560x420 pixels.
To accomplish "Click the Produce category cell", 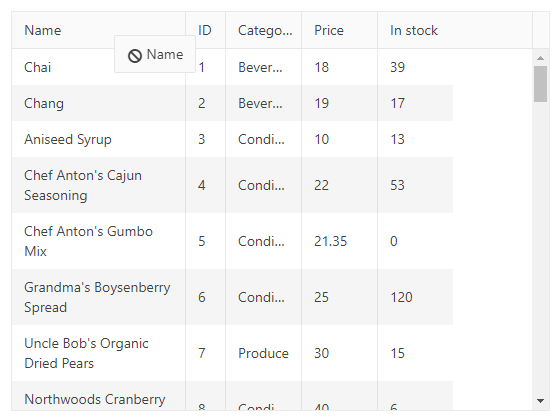I will (x=264, y=353).
